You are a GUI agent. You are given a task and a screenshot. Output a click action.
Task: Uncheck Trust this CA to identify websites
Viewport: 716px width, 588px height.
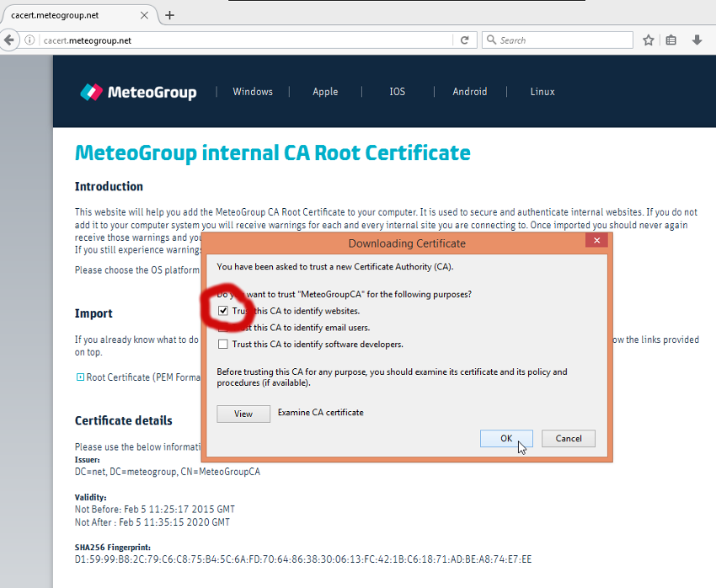pos(223,311)
